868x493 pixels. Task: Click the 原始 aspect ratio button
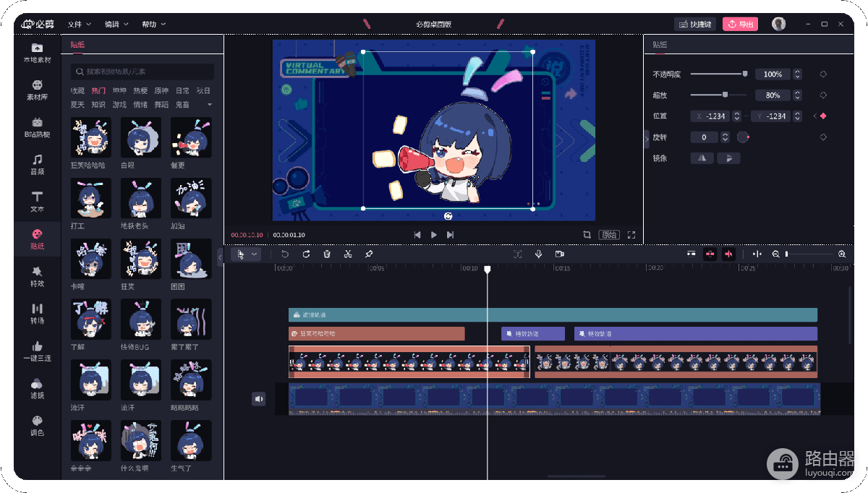(609, 235)
